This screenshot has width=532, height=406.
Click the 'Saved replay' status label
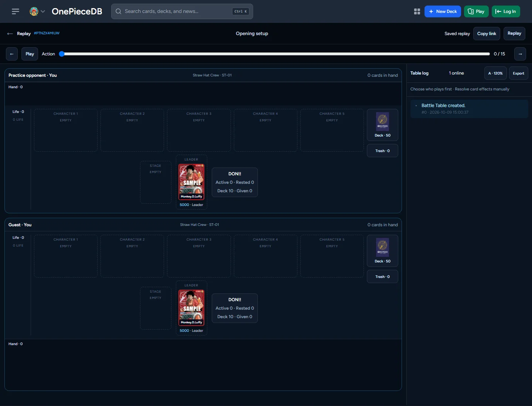pos(457,34)
